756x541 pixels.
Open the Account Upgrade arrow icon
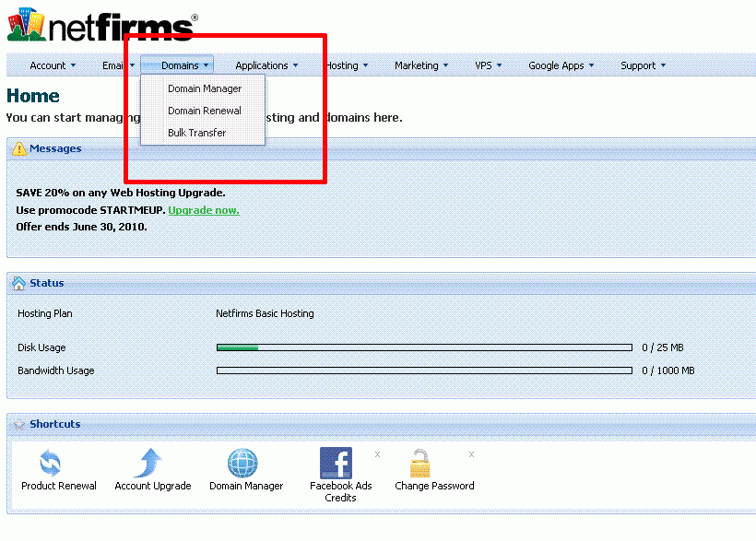[x=148, y=463]
